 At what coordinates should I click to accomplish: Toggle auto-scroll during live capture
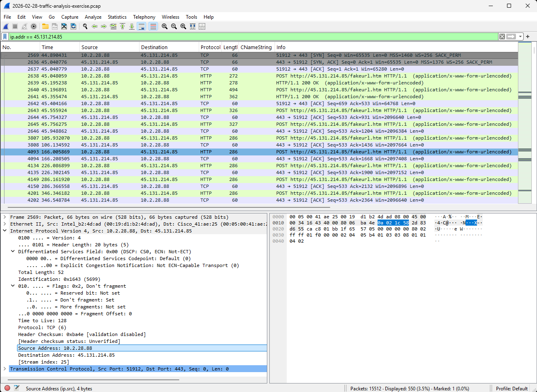[x=141, y=26]
